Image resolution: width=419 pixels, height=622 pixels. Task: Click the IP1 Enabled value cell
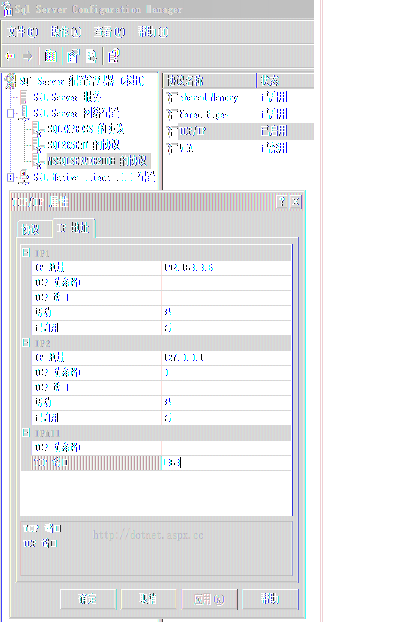[x=226, y=328]
